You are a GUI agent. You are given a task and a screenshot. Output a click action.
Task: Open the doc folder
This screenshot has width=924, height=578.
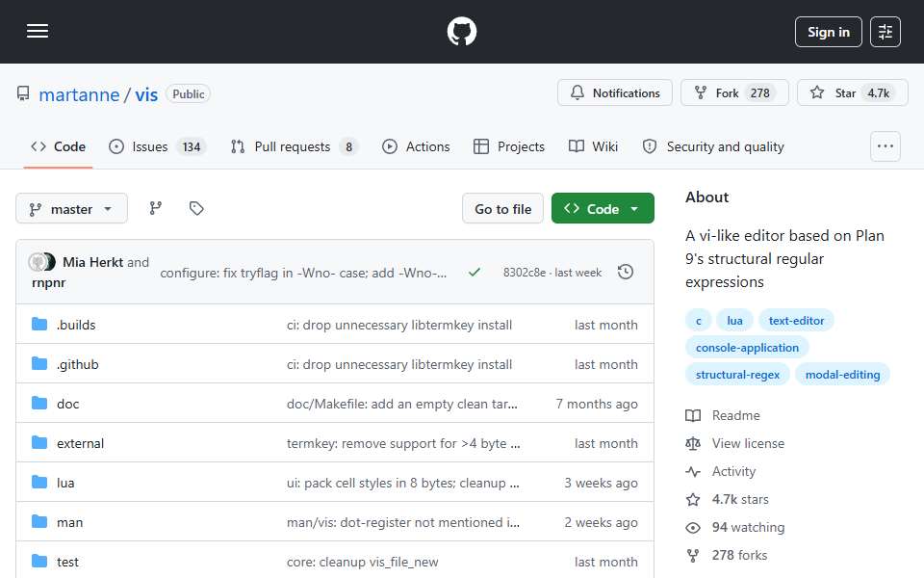tap(67, 404)
